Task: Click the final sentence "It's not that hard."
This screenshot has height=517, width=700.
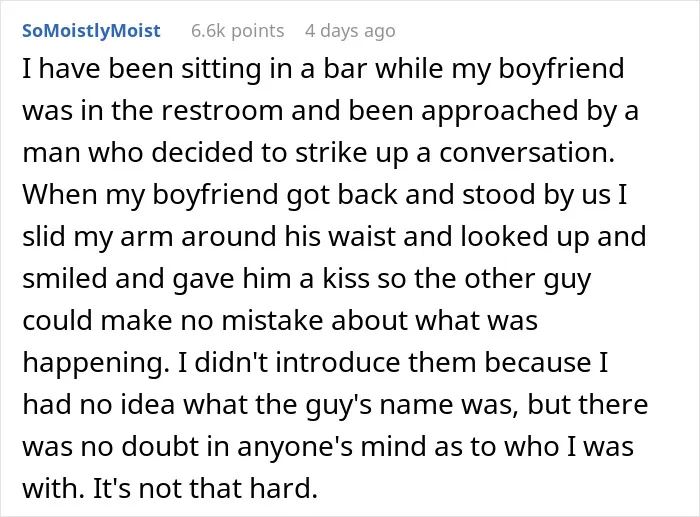Action: [205, 488]
